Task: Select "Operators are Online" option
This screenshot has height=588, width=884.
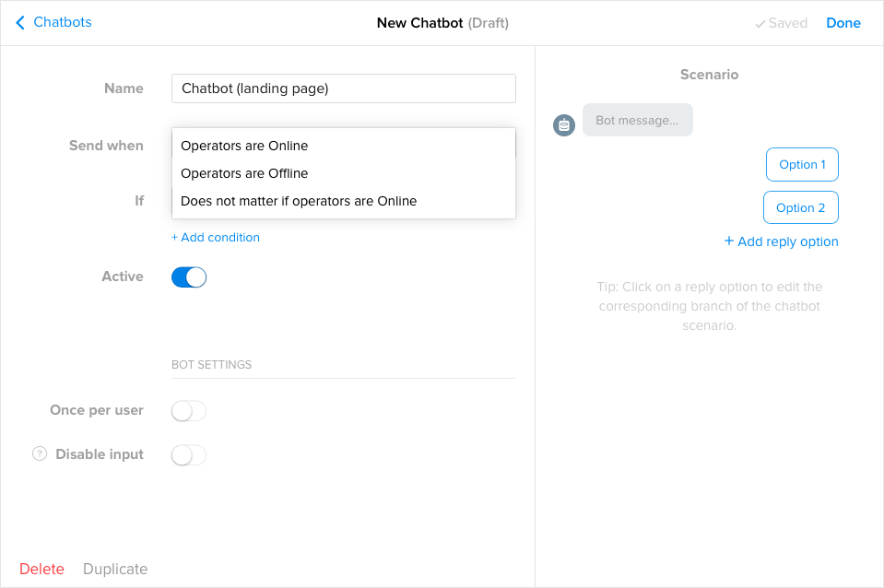Action: click(x=243, y=146)
